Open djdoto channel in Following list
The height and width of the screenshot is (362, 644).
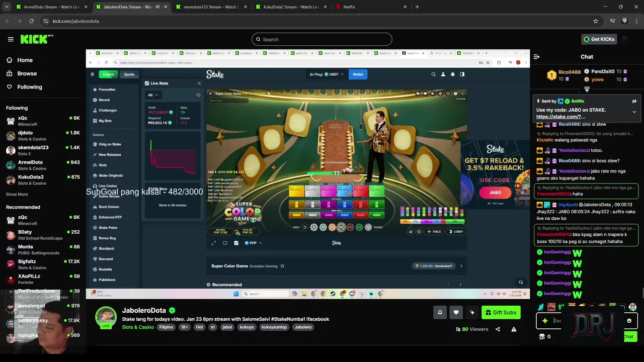click(43, 136)
